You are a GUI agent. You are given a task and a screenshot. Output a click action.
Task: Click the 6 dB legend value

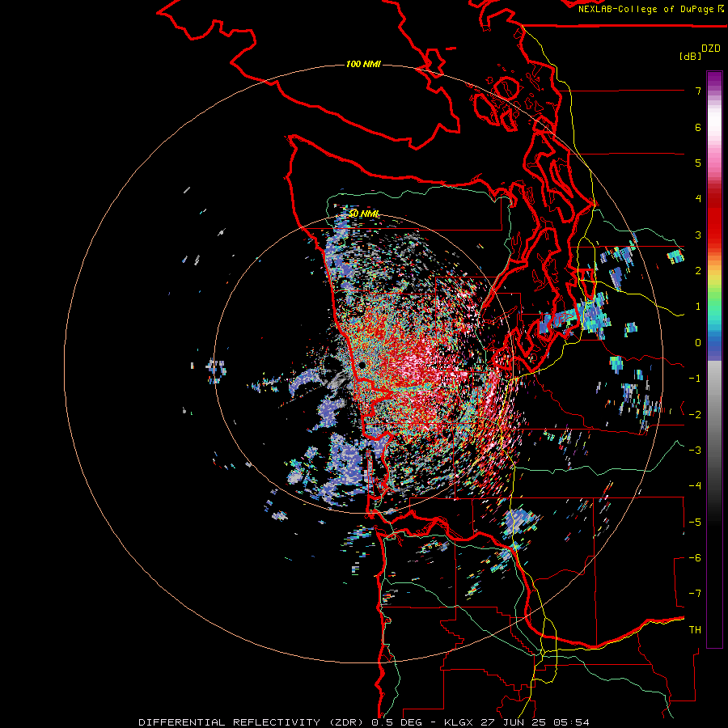coord(698,127)
